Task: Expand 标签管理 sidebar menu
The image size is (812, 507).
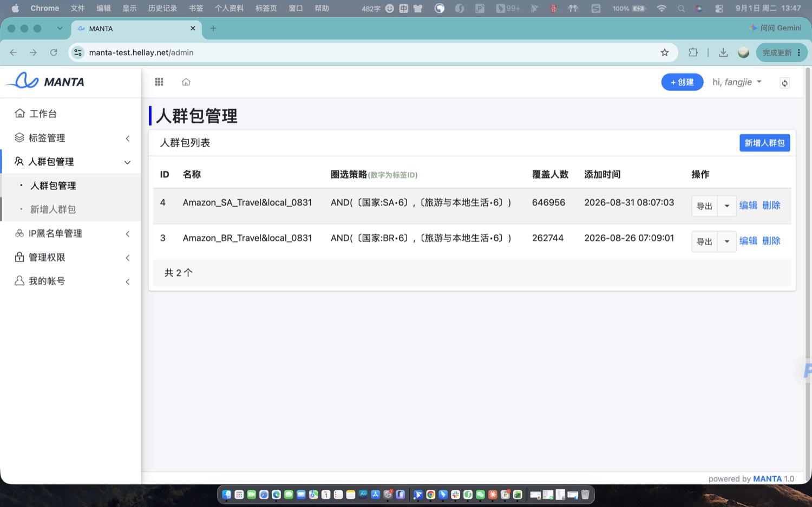Action: pos(70,138)
